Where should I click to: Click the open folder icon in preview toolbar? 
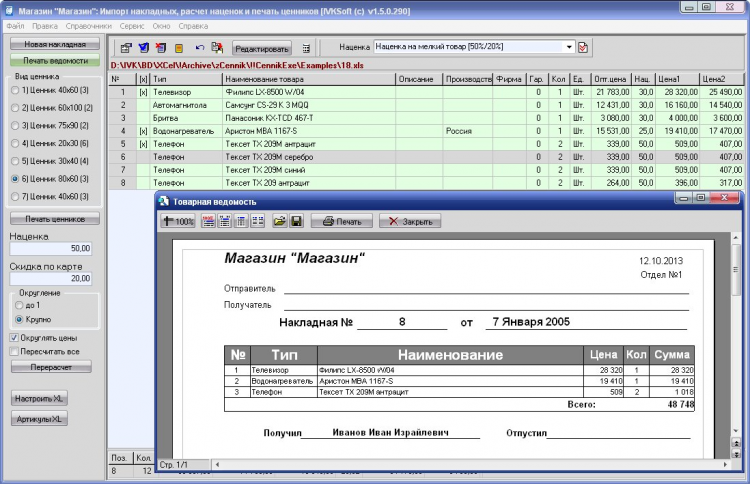[x=281, y=221]
